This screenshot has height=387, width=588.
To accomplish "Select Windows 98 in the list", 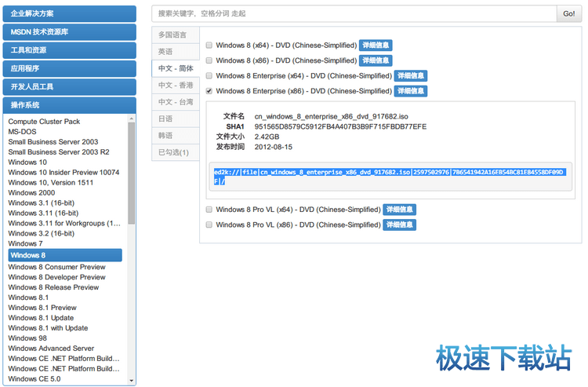I will point(27,338).
